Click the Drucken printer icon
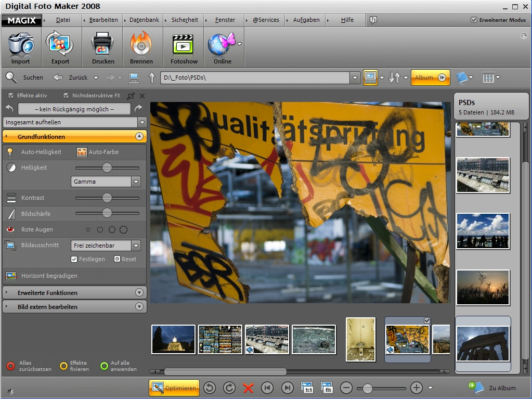 pos(103,44)
